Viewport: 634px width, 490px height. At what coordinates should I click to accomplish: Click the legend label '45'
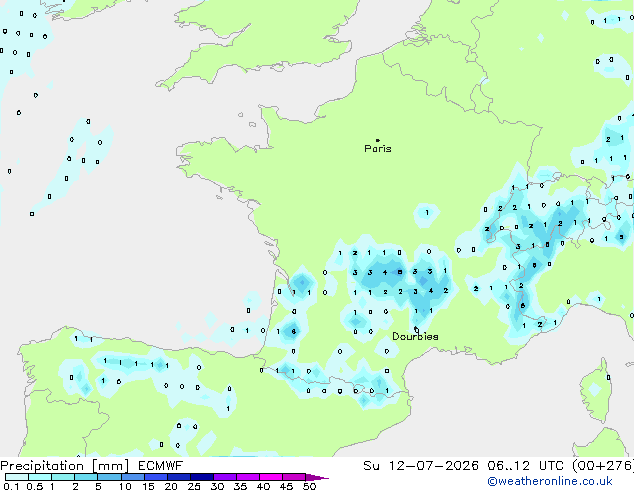coord(286,486)
